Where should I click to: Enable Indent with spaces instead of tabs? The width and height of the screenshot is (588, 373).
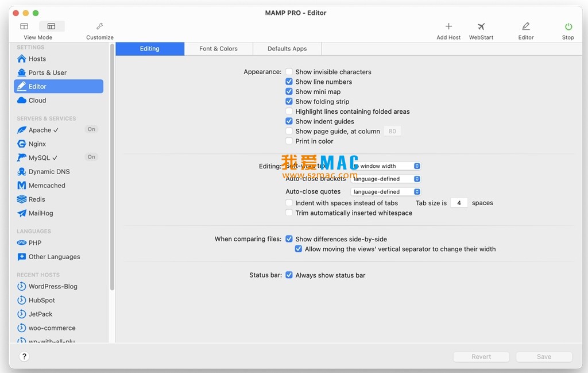point(289,203)
